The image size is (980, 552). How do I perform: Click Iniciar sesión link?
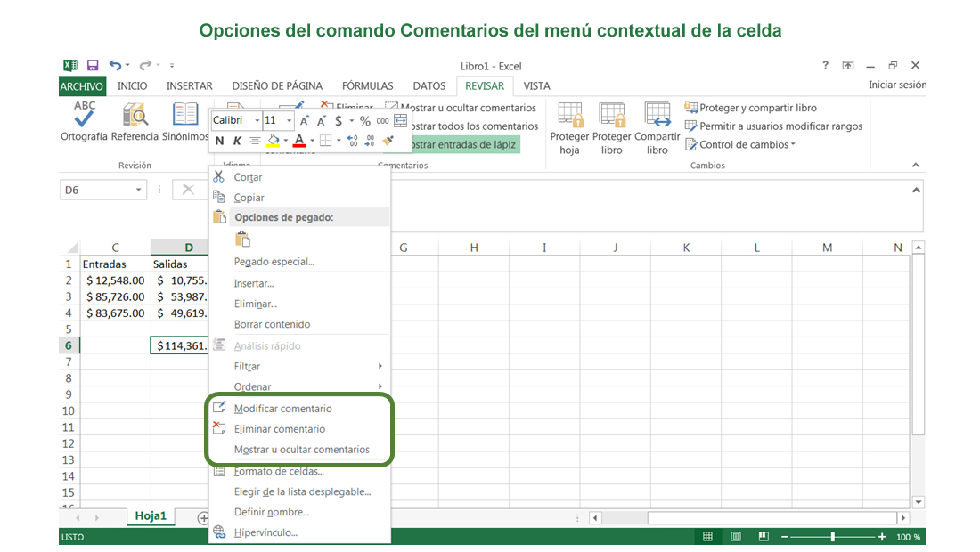[x=897, y=85]
